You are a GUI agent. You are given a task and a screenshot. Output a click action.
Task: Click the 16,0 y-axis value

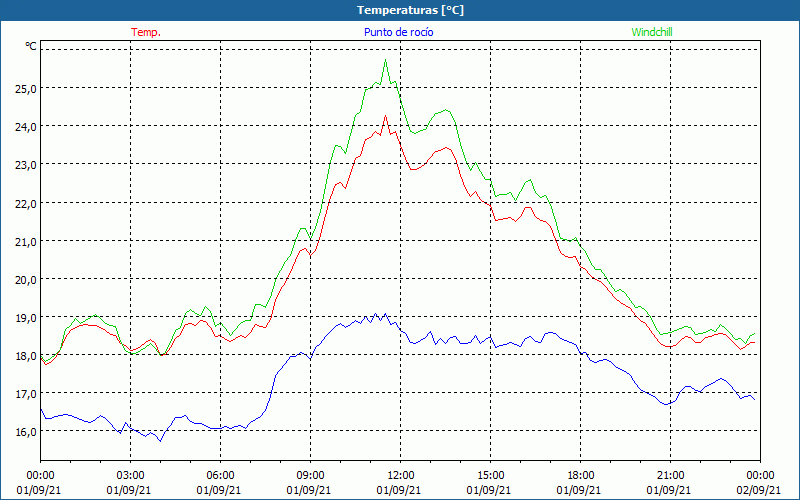(26, 432)
